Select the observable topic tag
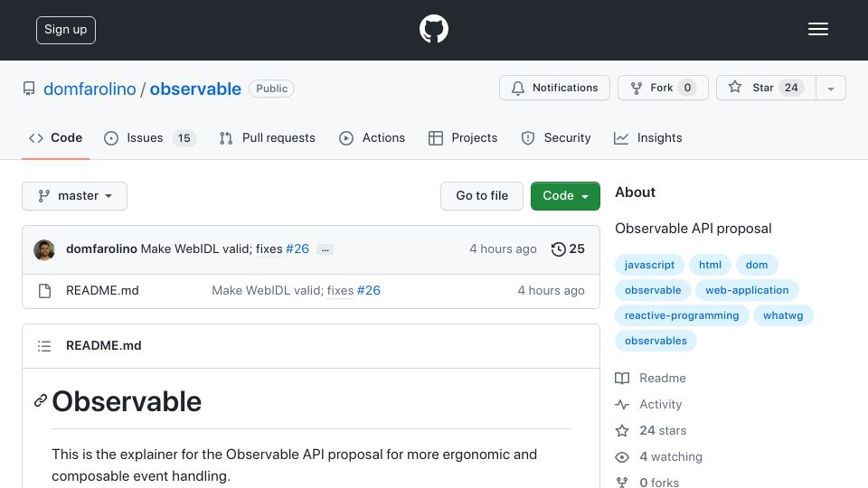868x488 pixels. (x=653, y=290)
